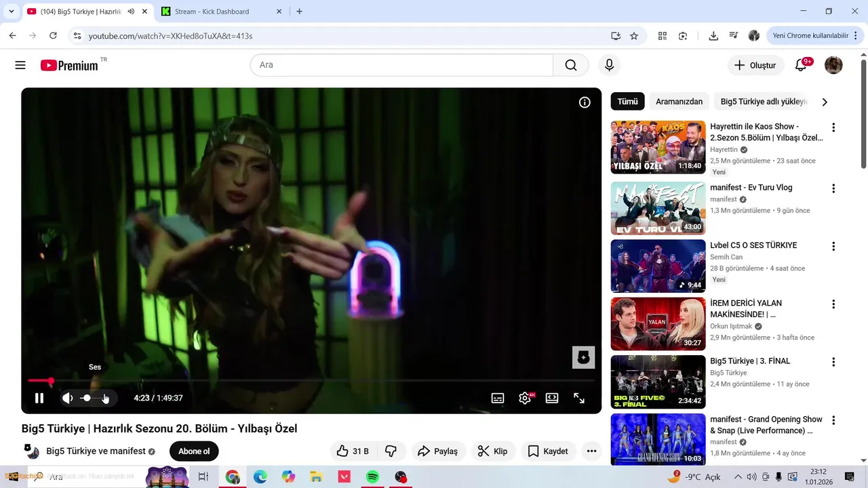
Task: Open more actions under the video
Action: click(x=591, y=451)
